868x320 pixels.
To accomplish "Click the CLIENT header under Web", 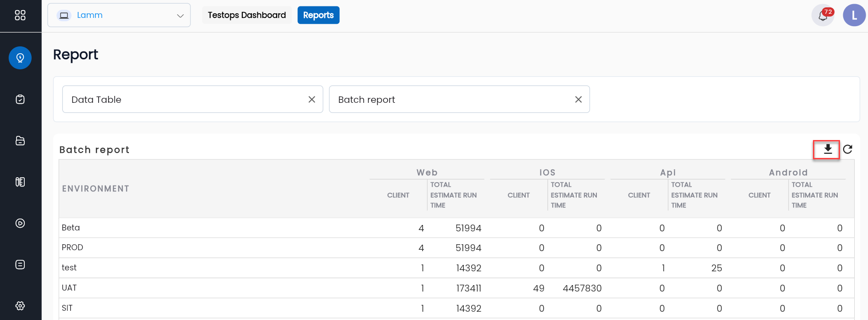I will tap(398, 195).
